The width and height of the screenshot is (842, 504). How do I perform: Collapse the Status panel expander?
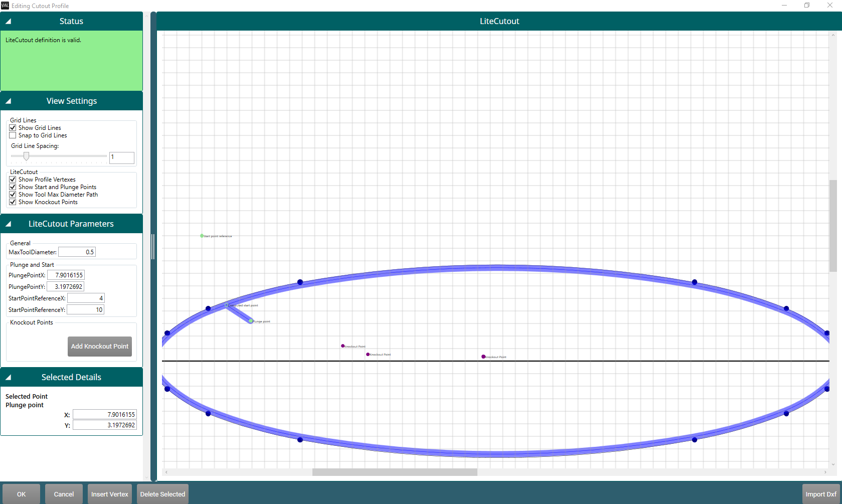8,22
